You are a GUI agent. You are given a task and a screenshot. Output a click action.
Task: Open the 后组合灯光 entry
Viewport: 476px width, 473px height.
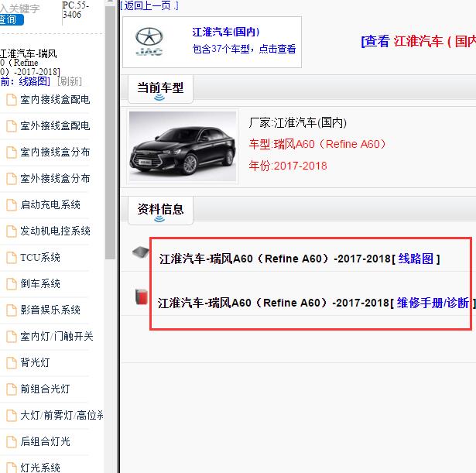coord(45,441)
